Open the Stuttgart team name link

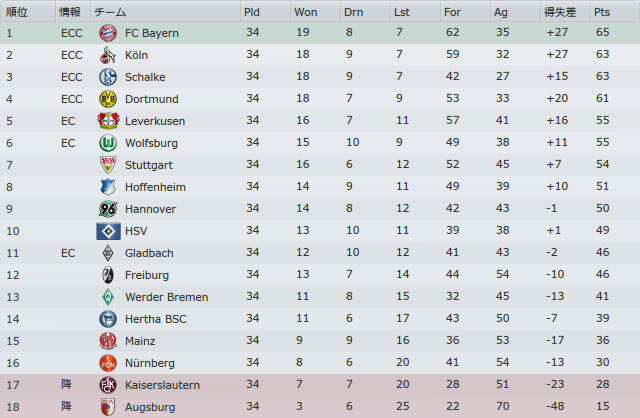[149, 165]
